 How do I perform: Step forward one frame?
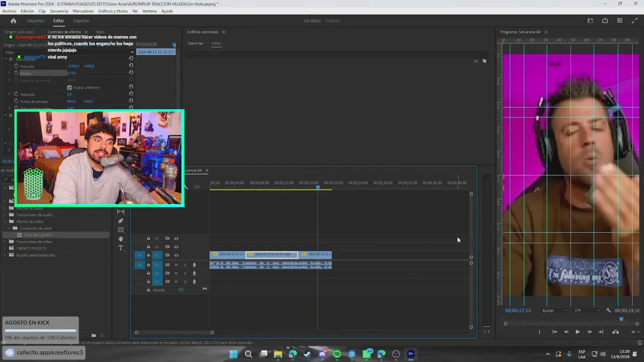point(589,332)
